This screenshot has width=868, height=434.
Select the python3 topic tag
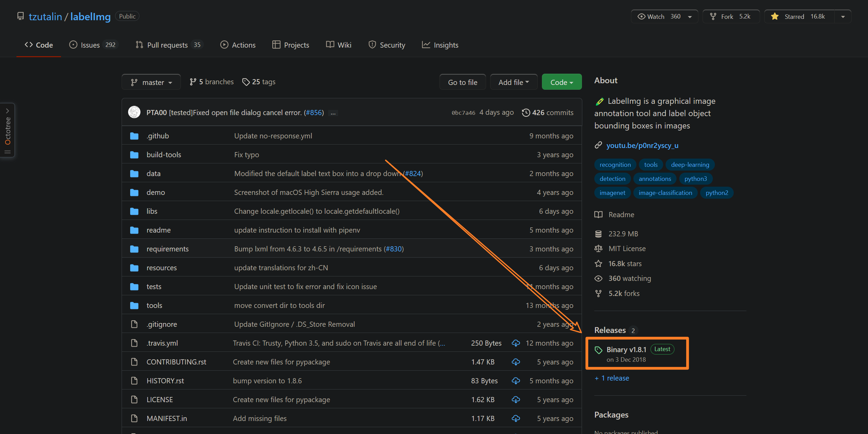coord(695,179)
